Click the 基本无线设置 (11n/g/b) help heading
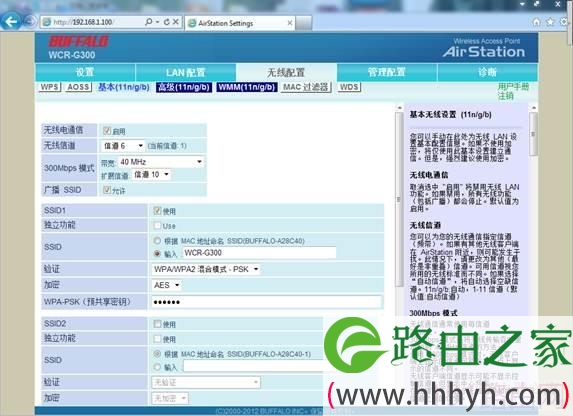Image resolution: width=573 pixels, height=416 pixels. coord(450,115)
